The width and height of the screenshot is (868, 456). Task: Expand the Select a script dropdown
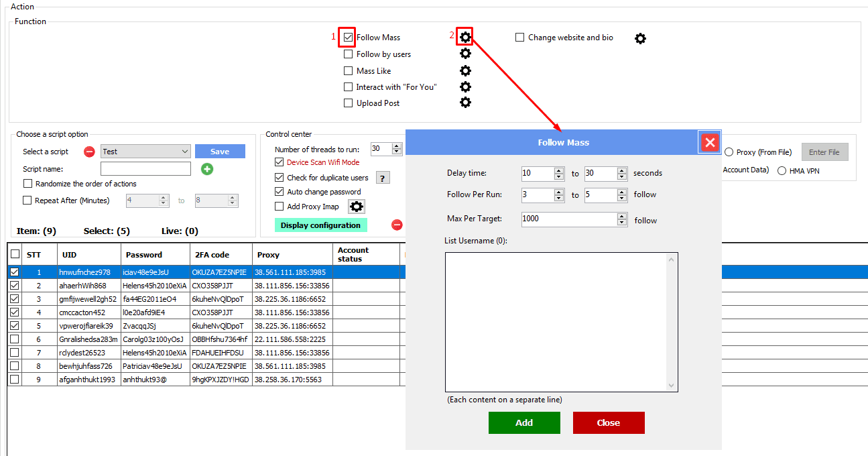click(185, 152)
